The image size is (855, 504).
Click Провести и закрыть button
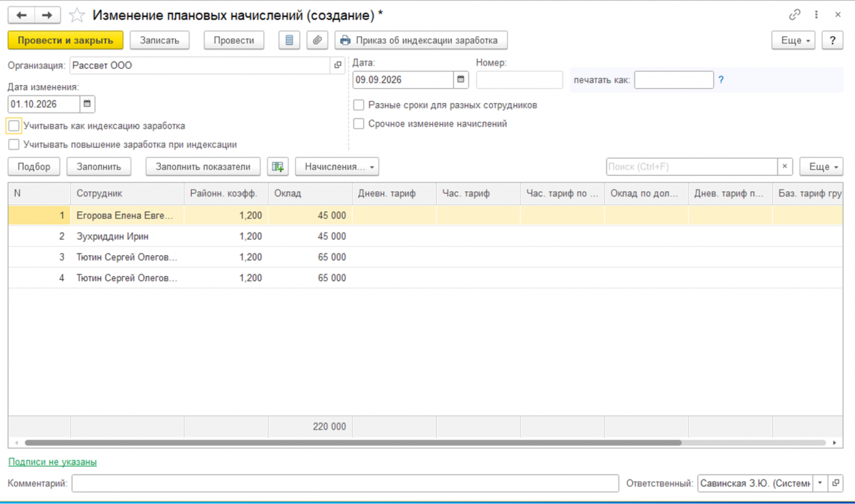pyautogui.click(x=66, y=40)
